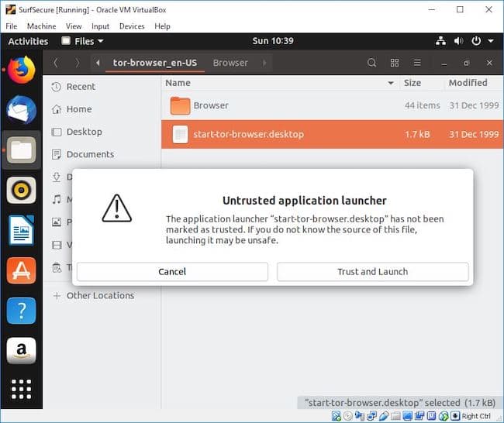Click the Size column header
This screenshot has width=504, height=423.
tap(413, 83)
